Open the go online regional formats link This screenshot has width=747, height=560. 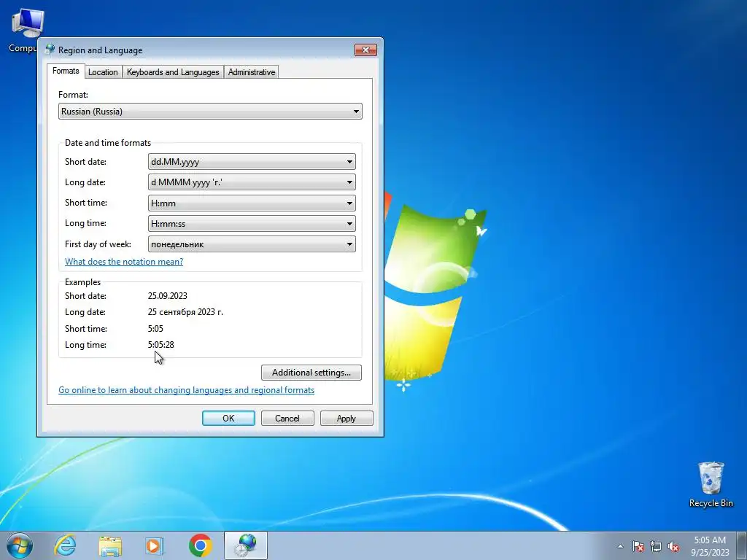tap(186, 390)
